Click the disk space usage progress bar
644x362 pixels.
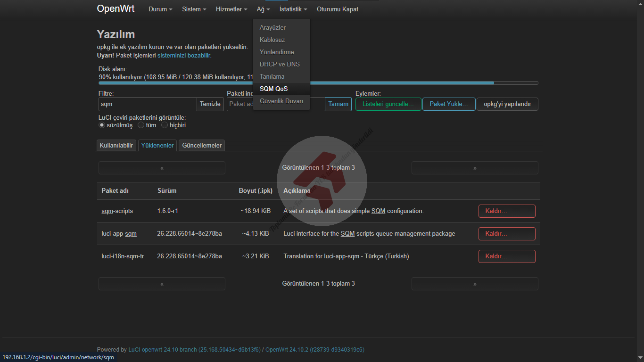point(318,83)
